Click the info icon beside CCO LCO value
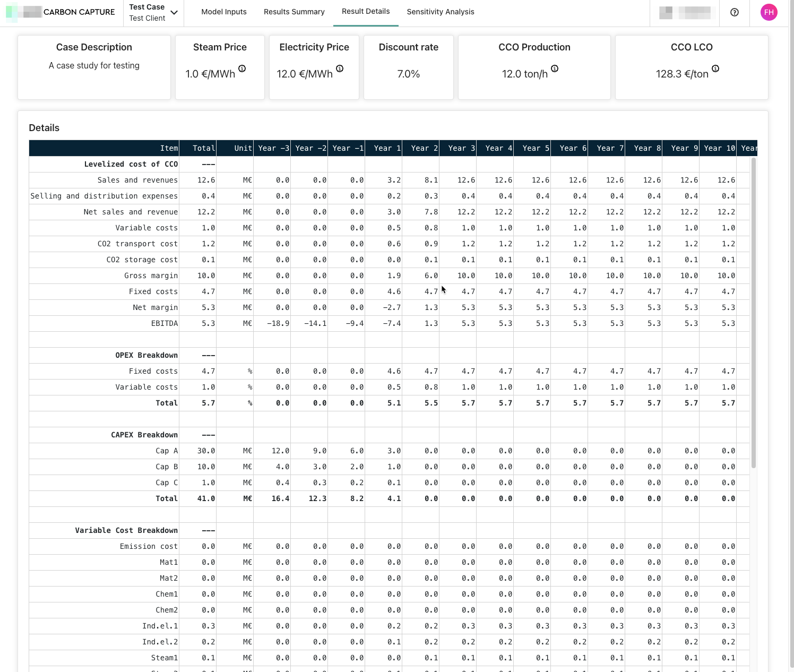794x672 pixels. 715,68
